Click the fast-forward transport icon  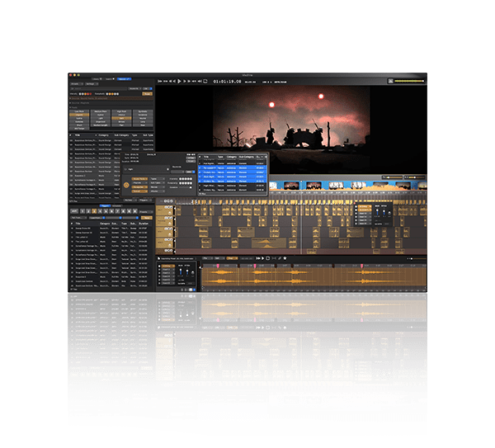(x=189, y=81)
